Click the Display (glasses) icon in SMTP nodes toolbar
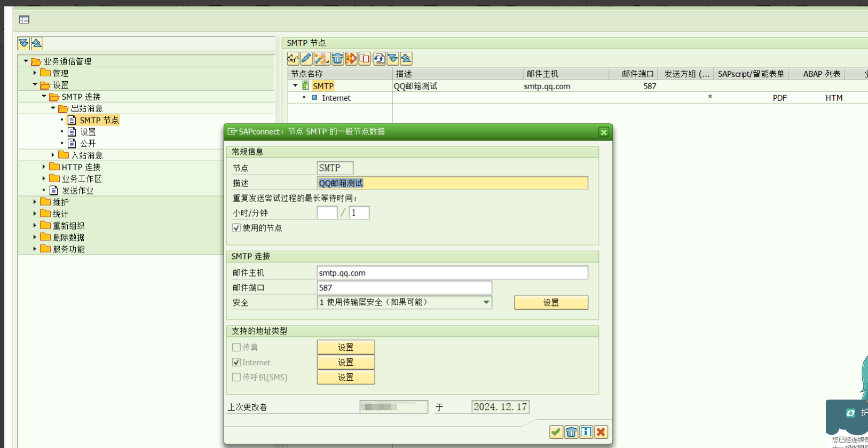The image size is (868, 448). (293, 59)
